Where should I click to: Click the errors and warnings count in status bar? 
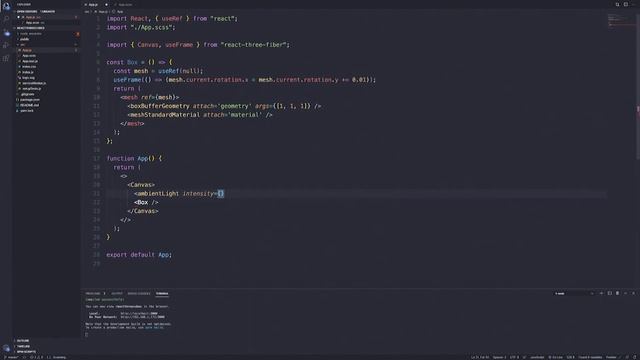coord(36,357)
